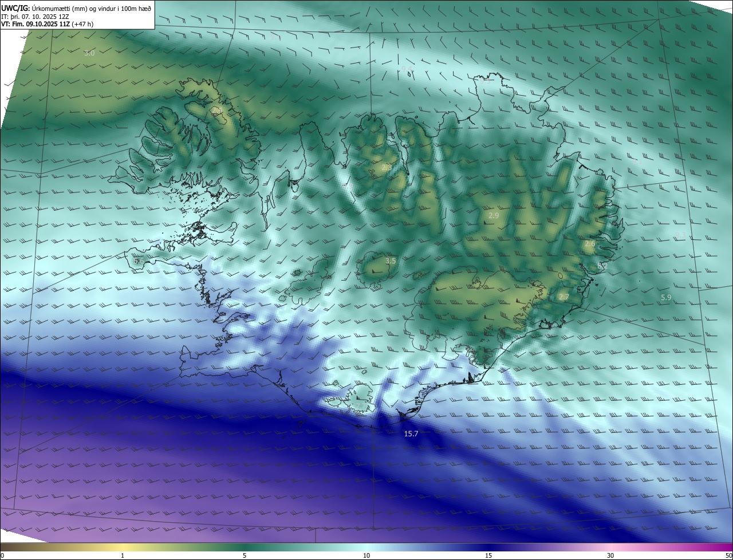Click the 50 tick on the color scale

(x=728, y=556)
